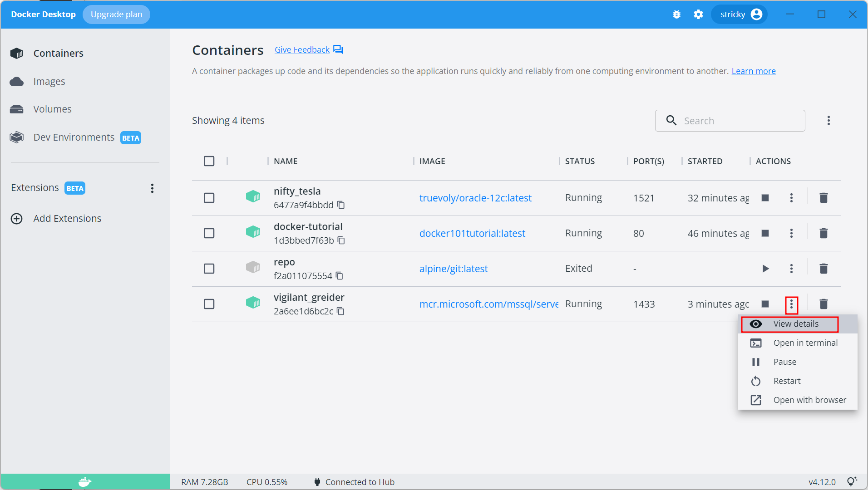Stop the vigilant_greider container
This screenshot has height=490, width=868.
(x=765, y=304)
